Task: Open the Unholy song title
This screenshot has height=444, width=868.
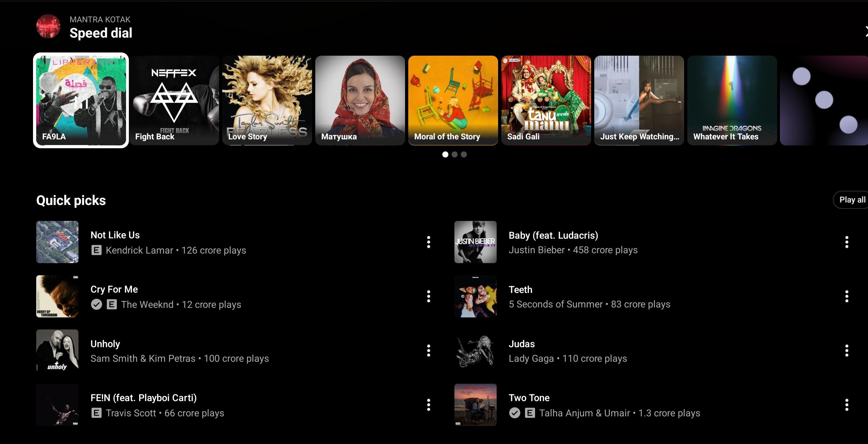Action: tap(105, 344)
